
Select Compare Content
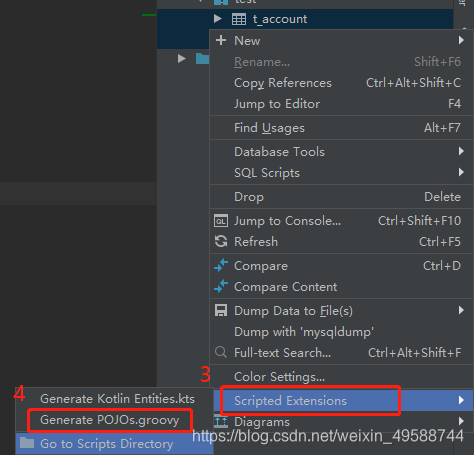click(x=341, y=287)
